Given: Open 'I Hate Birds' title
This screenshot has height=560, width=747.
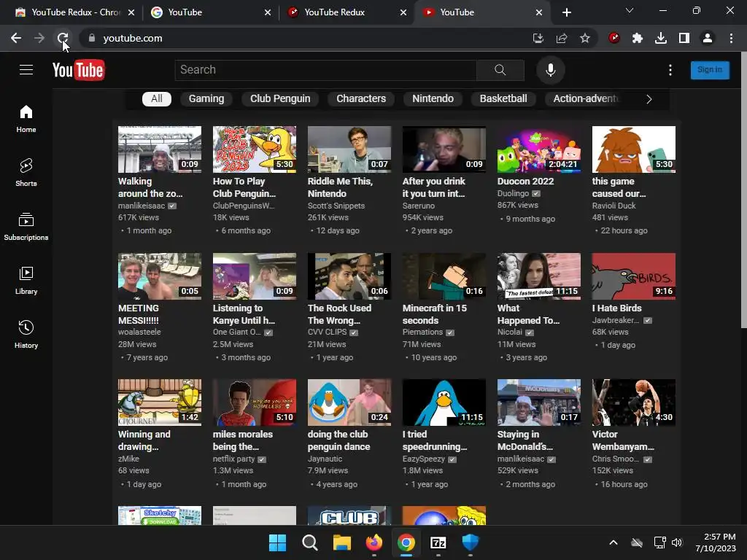Looking at the screenshot, I should pyautogui.click(x=617, y=308).
